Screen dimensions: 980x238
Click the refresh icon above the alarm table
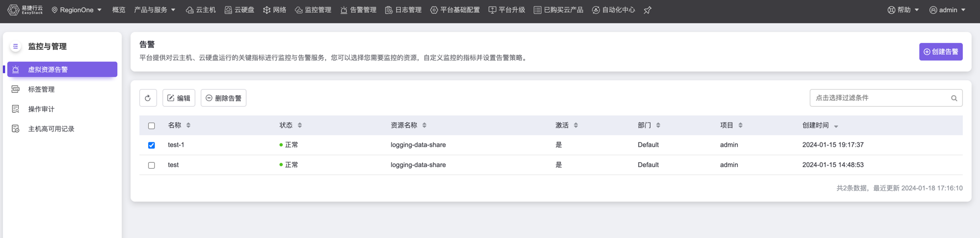pos(148,98)
